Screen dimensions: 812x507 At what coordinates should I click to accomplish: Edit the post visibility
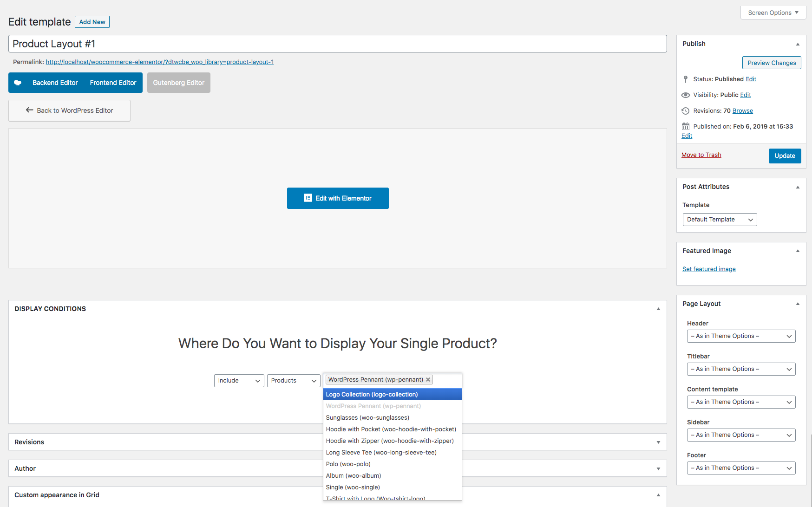point(745,95)
